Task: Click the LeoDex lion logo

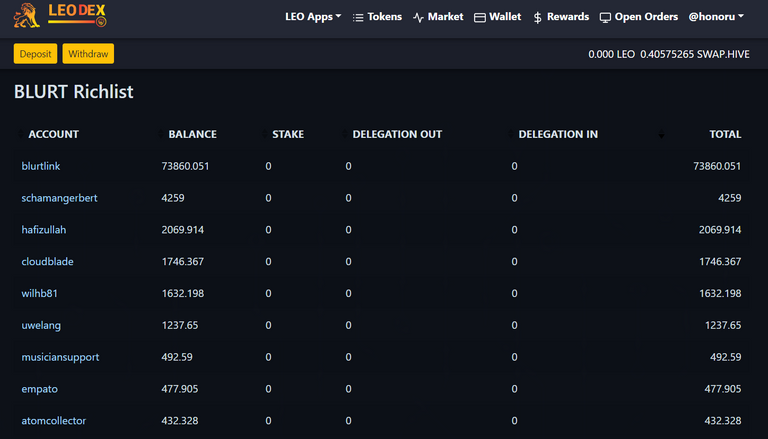Action: (x=30, y=16)
